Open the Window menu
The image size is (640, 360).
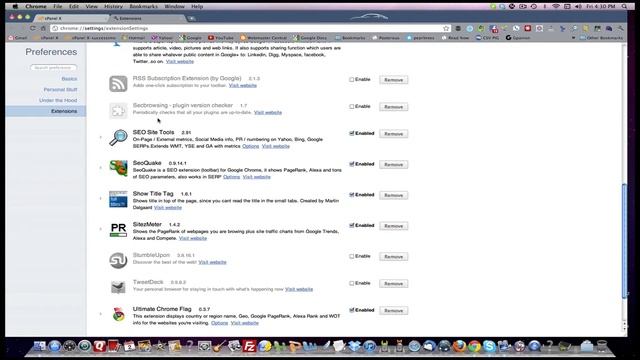(x=174, y=7)
